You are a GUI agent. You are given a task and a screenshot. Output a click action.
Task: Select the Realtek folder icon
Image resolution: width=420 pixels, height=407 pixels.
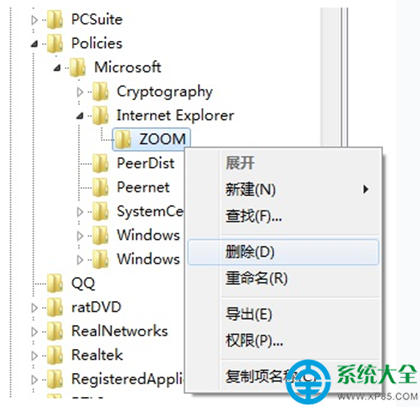(55, 355)
